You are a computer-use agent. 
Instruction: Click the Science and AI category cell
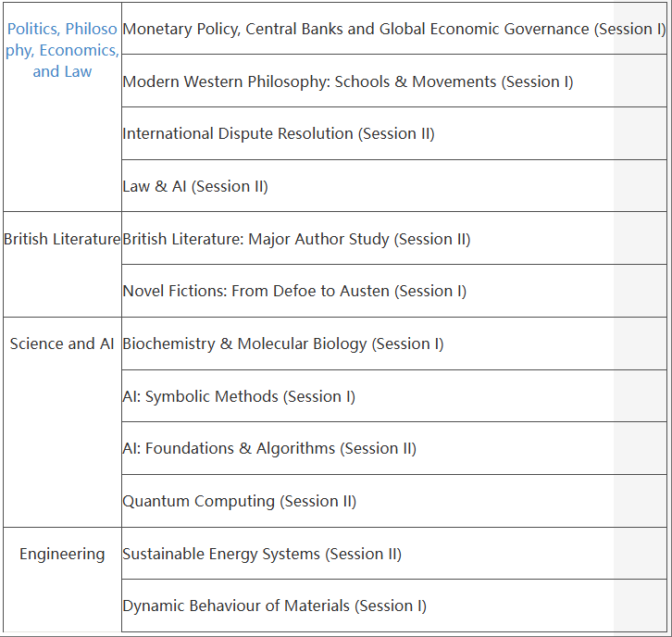(62, 343)
